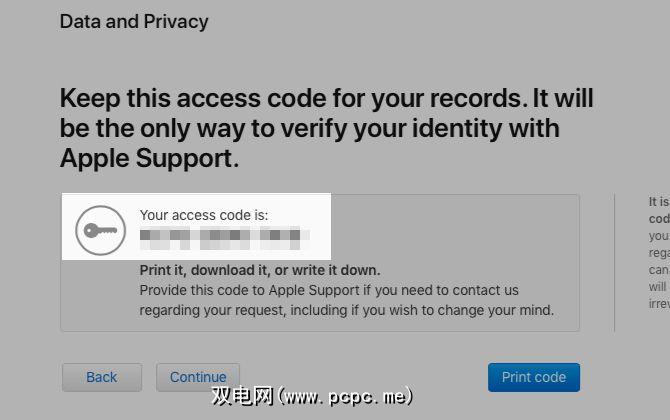670x420 pixels.
Task: Click the vertical divider beside the code box
Action: pos(614,262)
